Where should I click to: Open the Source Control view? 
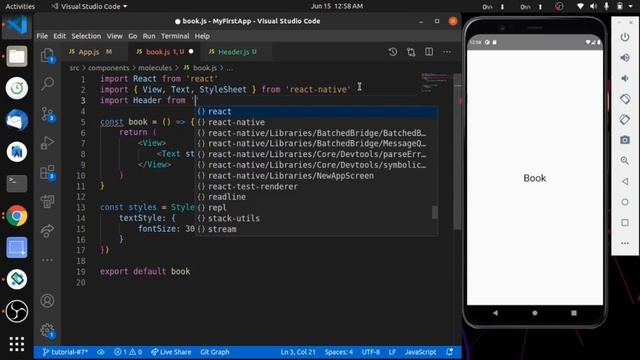[x=47, y=114]
